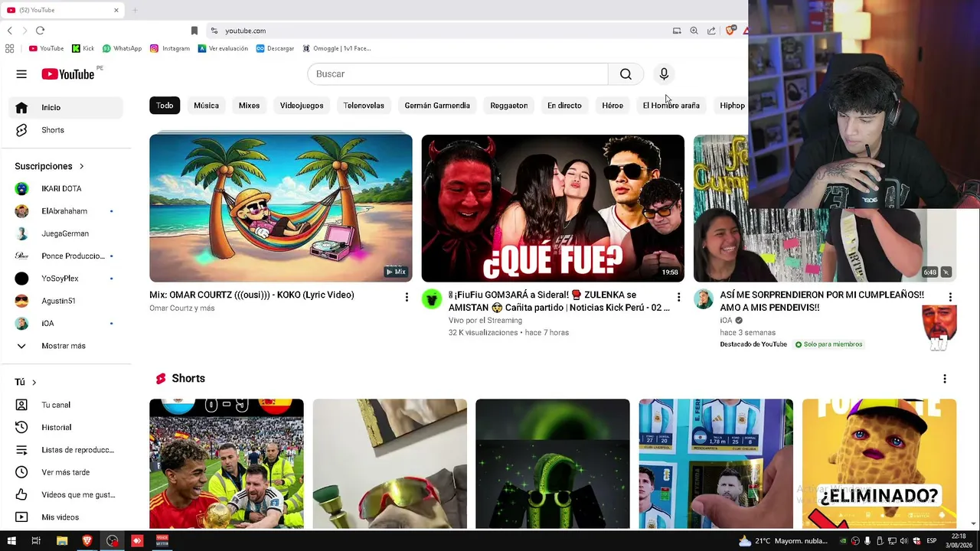Open the Windows Start menu
980x551 pixels.
tap(11, 541)
